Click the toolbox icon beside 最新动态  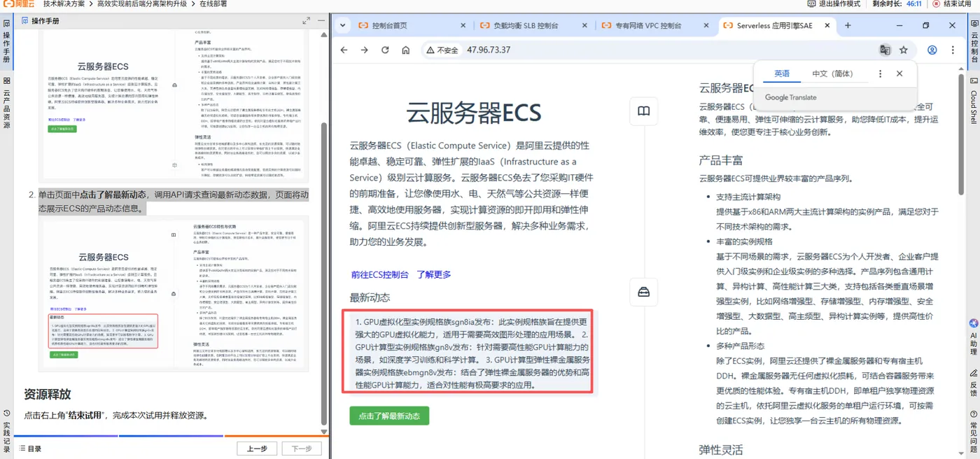coord(644,292)
